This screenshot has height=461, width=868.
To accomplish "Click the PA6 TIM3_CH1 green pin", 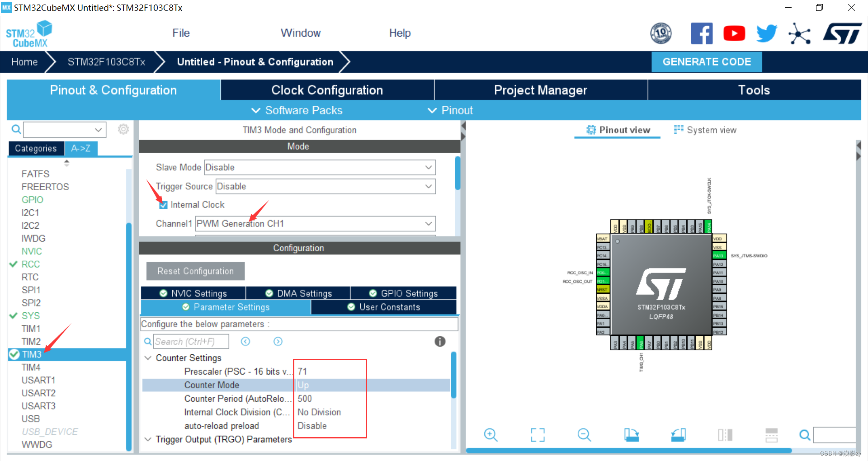I will point(640,343).
